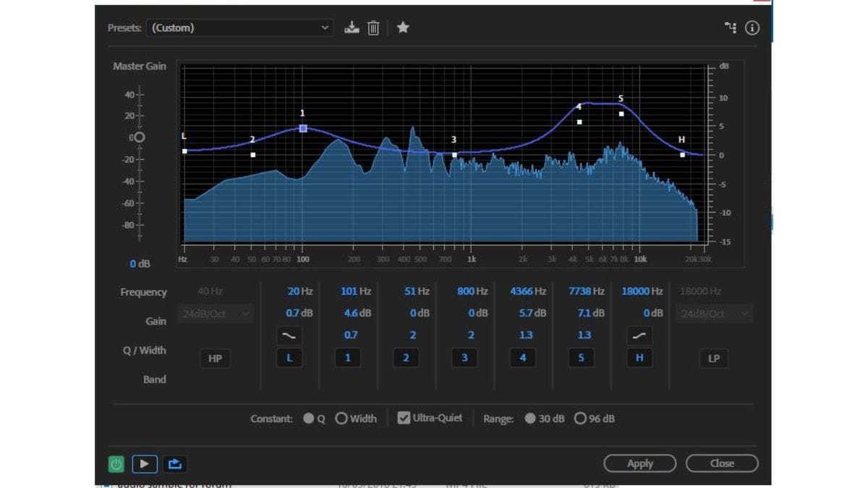The width and height of the screenshot is (868, 488).
Task: Select control point 2 on EQ curve
Action: click(252, 155)
